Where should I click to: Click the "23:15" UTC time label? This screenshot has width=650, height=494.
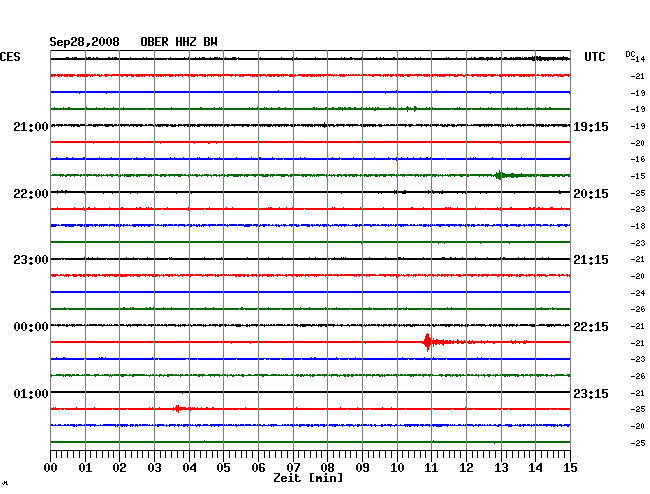(x=591, y=393)
